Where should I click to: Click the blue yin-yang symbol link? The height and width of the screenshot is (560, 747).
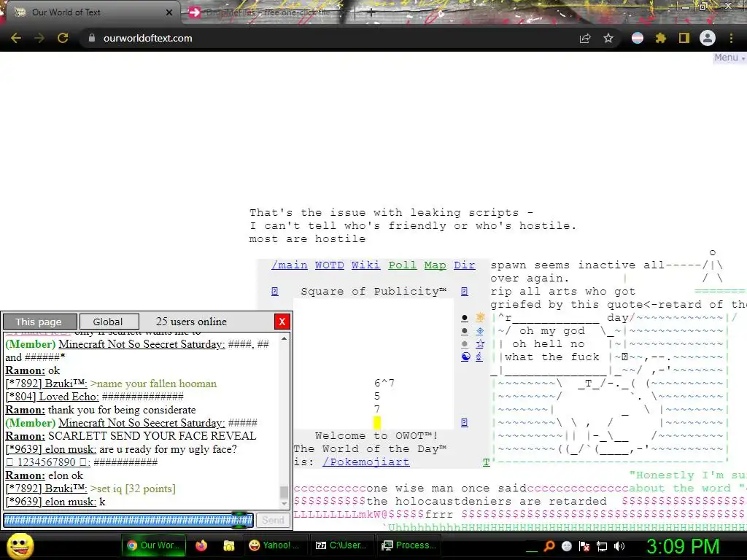(x=465, y=357)
